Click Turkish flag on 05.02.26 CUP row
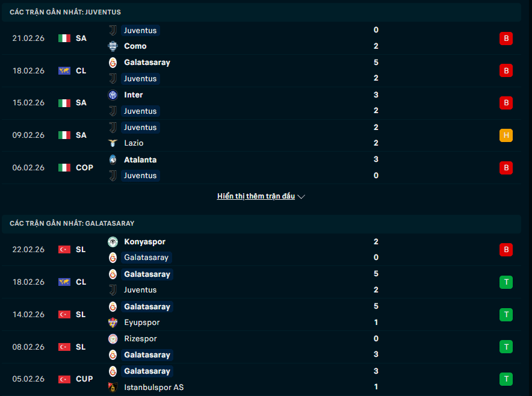Viewport: 532px width, 396px height. pos(64,379)
